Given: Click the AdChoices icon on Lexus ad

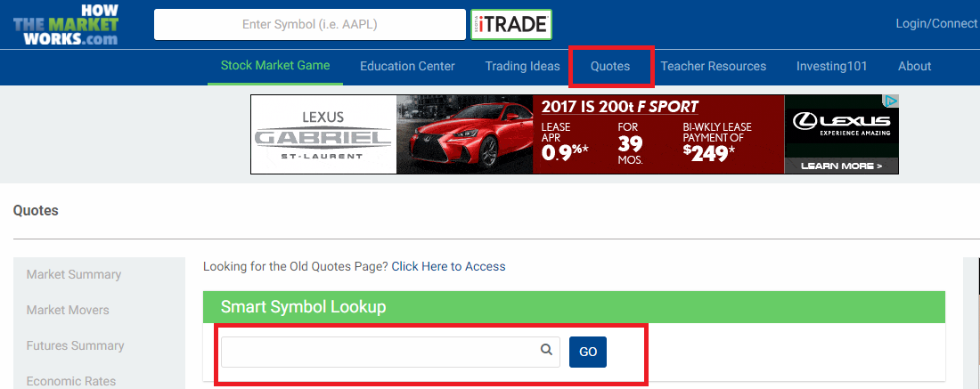Looking at the screenshot, I should [x=893, y=101].
